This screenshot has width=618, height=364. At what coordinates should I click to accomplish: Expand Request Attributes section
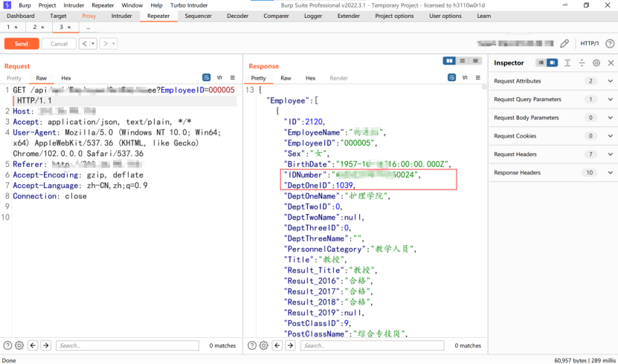(610, 81)
